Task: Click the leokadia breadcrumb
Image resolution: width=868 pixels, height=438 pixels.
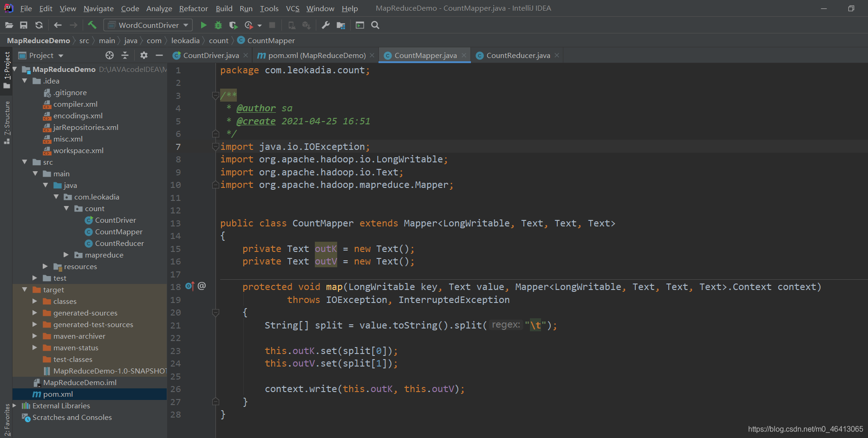Action: tap(185, 41)
